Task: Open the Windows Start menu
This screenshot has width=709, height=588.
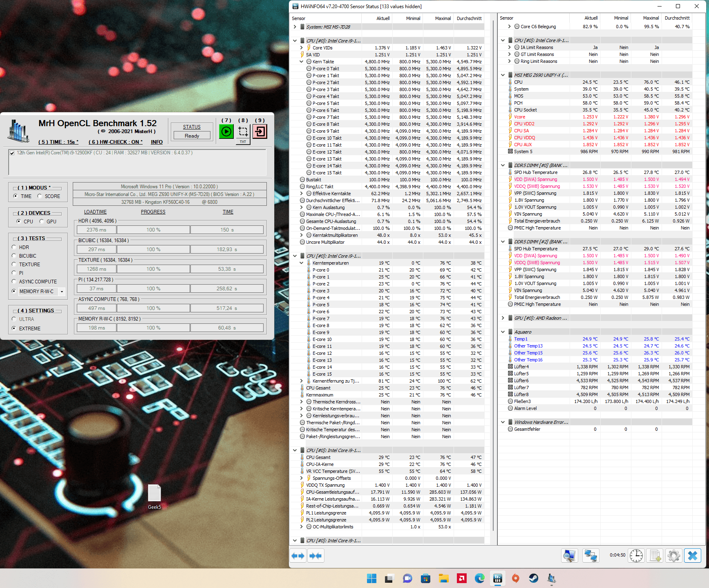Action: point(371,578)
